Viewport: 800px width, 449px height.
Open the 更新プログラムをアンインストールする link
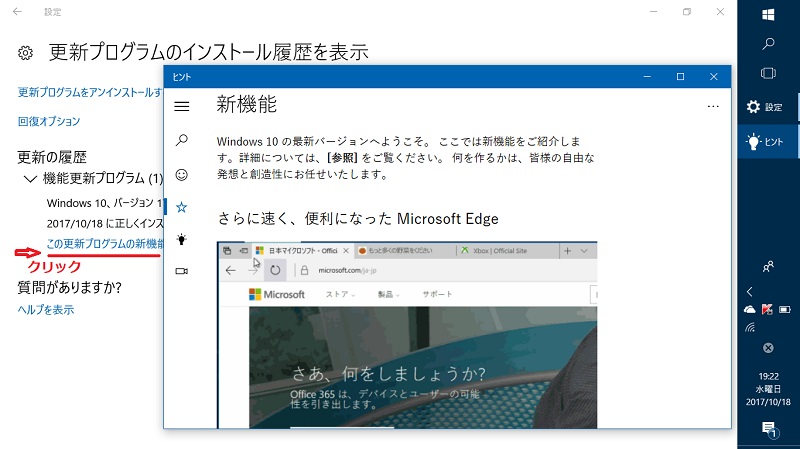pos(90,92)
